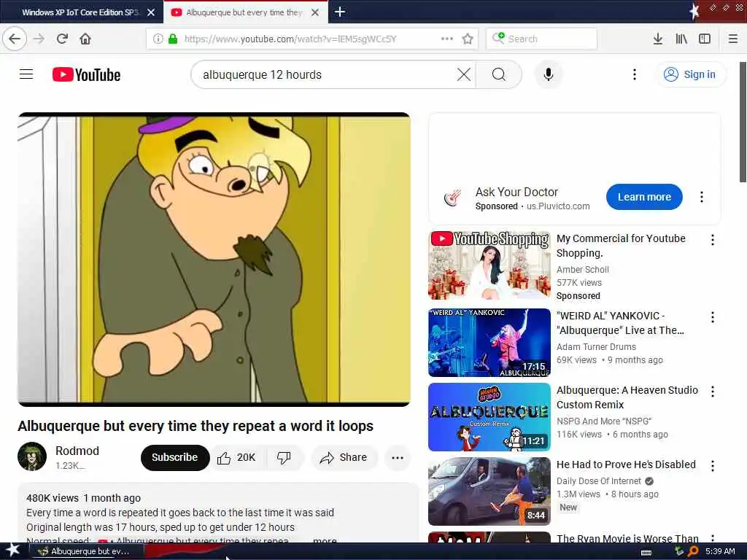The width and height of the screenshot is (747, 560).
Task: Open the Firefox hamburger menu
Action: pos(733,39)
